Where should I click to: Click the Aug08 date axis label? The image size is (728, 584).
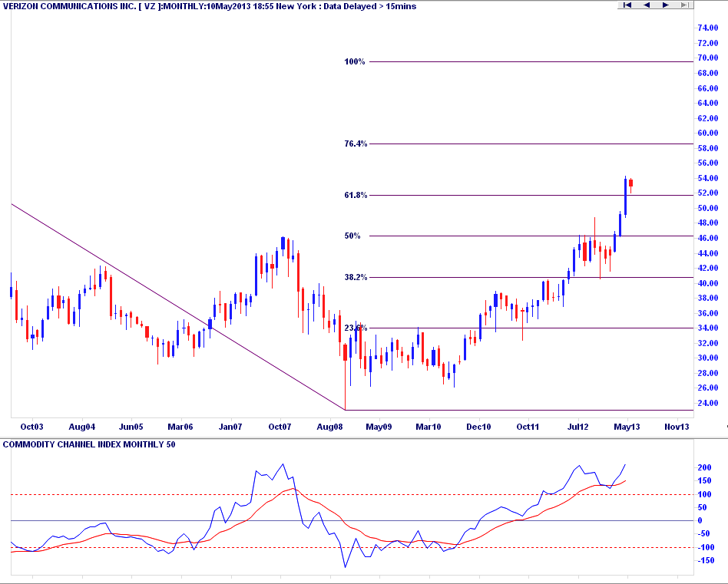pyautogui.click(x=329, y=427)
